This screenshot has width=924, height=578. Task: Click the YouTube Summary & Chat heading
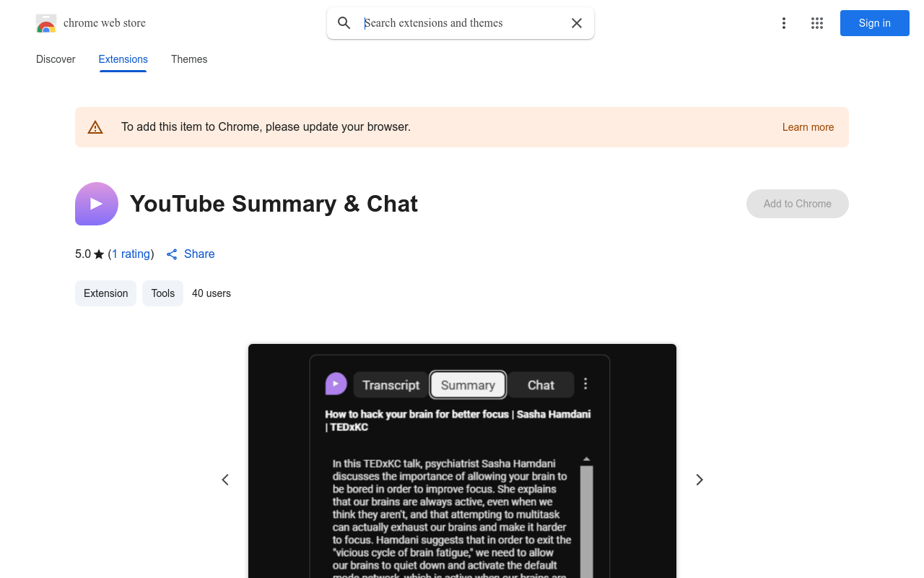(x=274, y=204)
